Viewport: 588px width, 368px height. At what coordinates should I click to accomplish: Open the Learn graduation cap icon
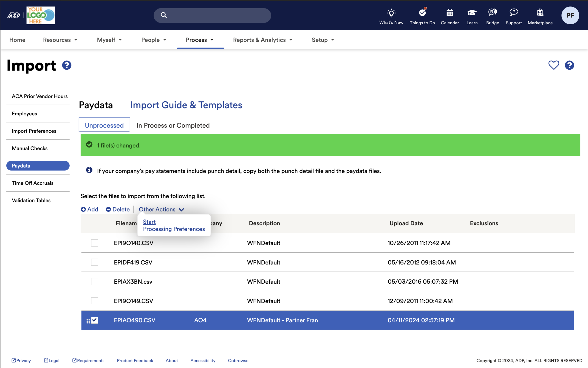tap(472, 13)
